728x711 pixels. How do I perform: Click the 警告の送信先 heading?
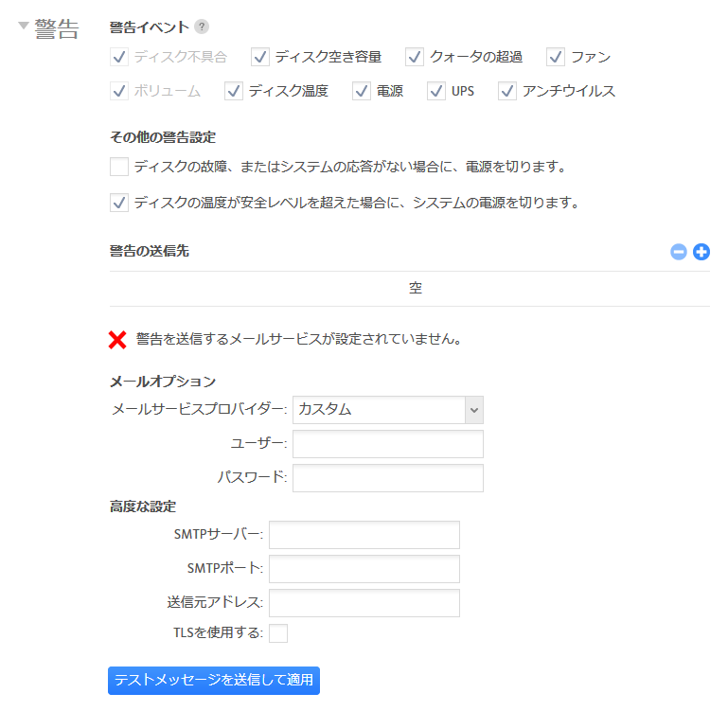pyautogui.click(x=149, y=251)
